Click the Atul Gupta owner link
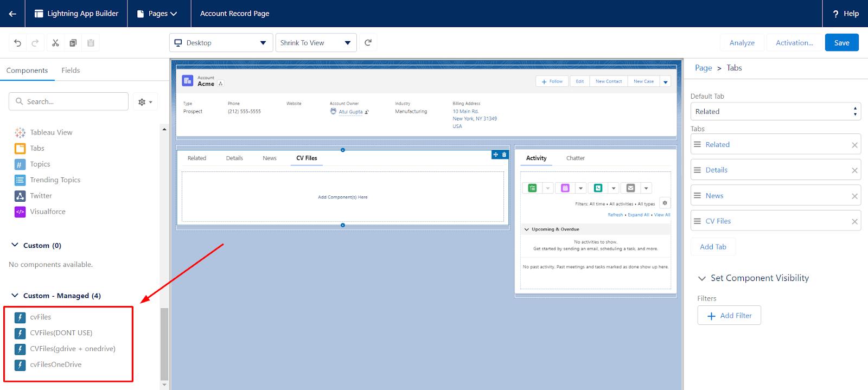The height and width of the screenshot is (390, 868). click(350, 112)
